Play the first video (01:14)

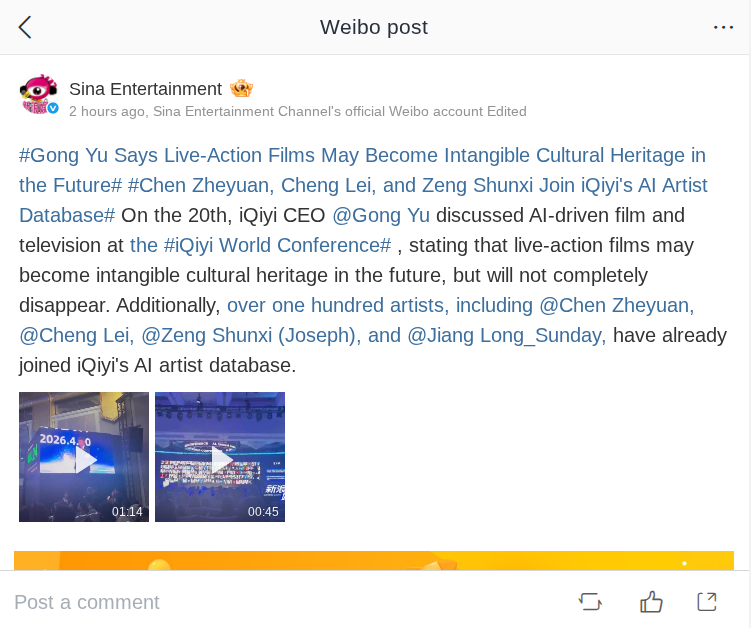pyautogui.click(x=84, y=457)
